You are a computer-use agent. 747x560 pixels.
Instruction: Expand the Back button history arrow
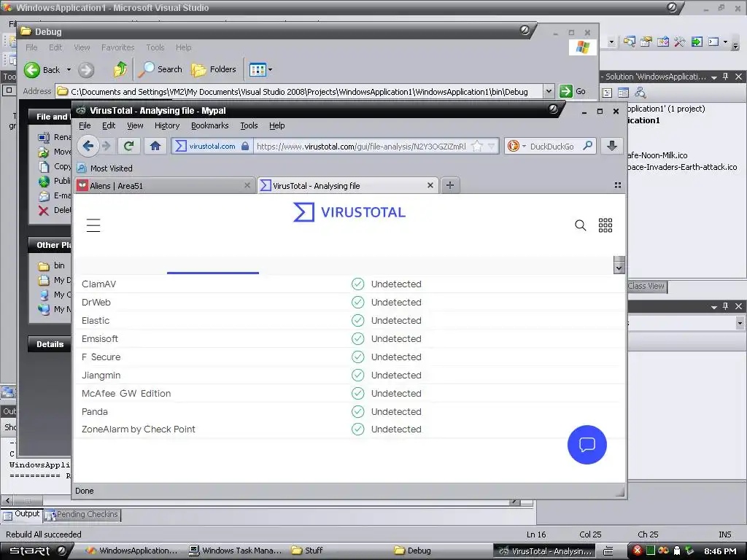pyautogui.click(x=69, y=70)
